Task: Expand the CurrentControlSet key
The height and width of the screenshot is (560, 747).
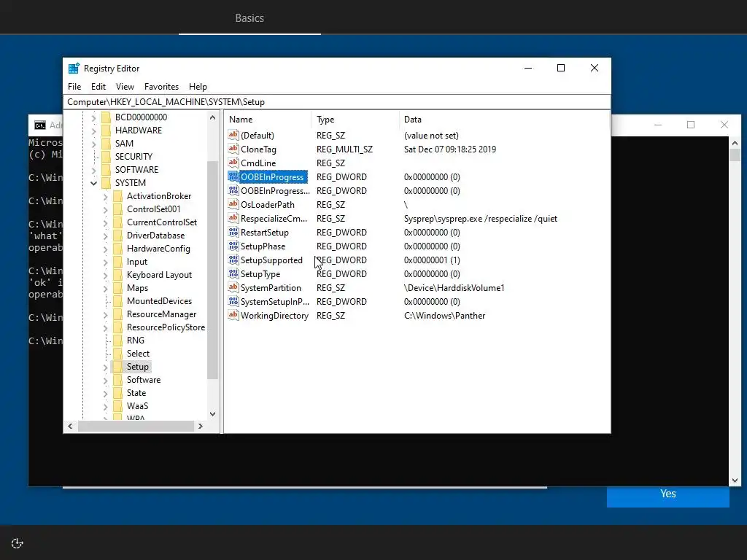Action: click(105, 222)
